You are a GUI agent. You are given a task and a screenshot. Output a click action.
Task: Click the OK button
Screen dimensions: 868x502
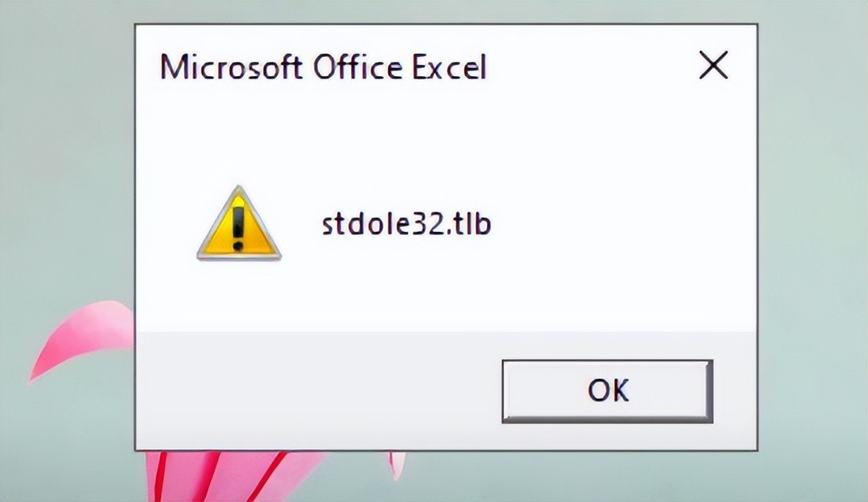pos(607,391)
